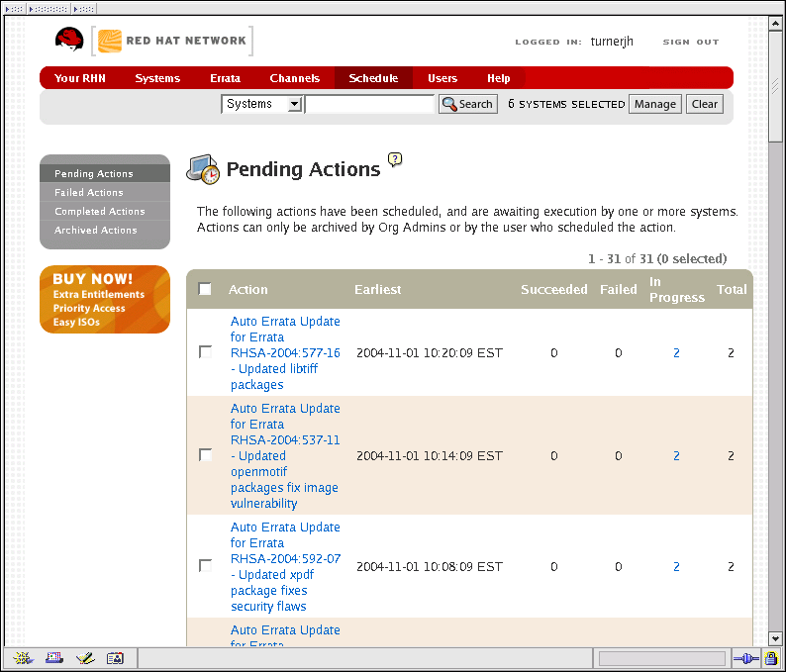Select Failed Actions in sidebar
This screenshot has height=672, width=786.
pyautogui.click(x=105, y=192)
